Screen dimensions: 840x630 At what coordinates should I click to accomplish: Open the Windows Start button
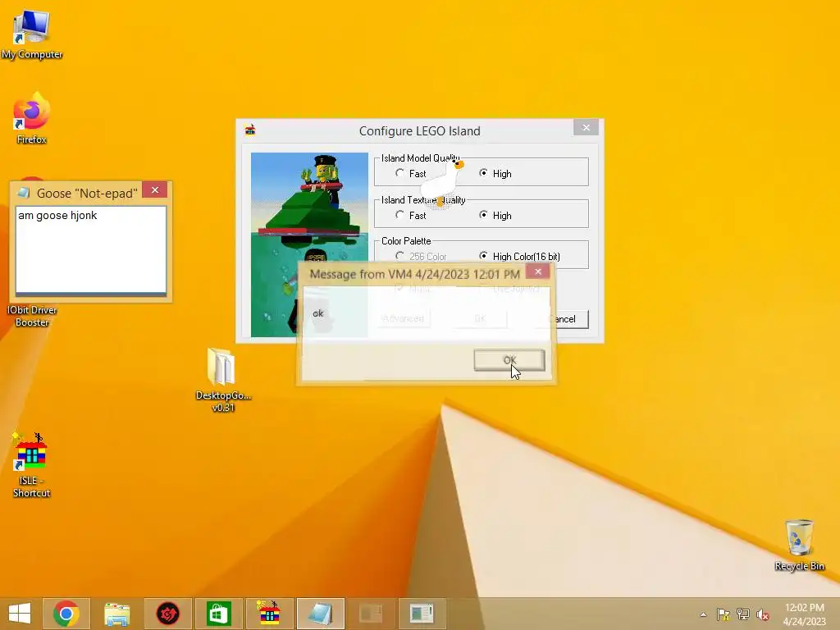pyautogui.click(x=20, y=614)
